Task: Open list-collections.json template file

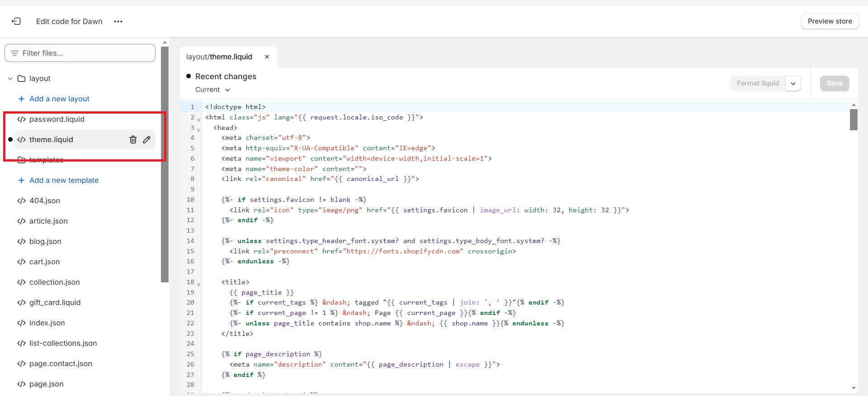Action: pos(63,343)
